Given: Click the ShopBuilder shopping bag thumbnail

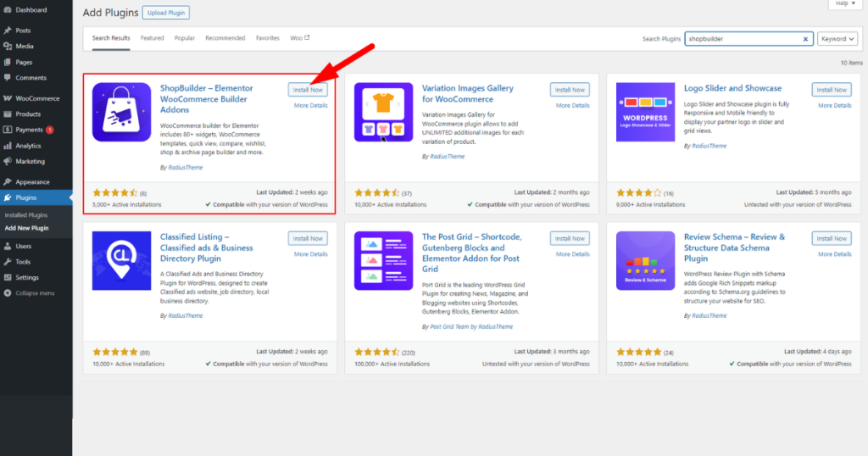Looking at the screenshot, I should tap(122, 113).
